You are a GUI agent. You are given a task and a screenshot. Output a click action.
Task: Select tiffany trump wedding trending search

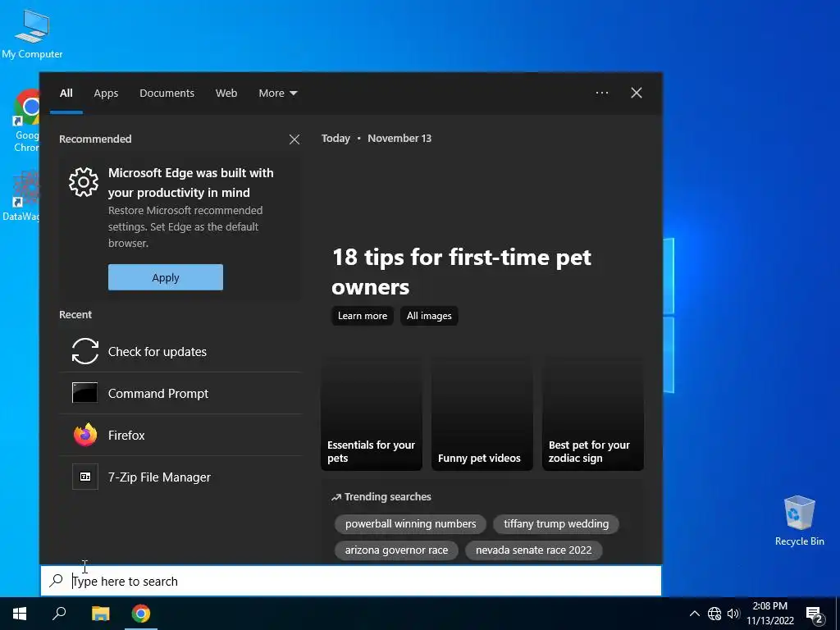point(556,524)
